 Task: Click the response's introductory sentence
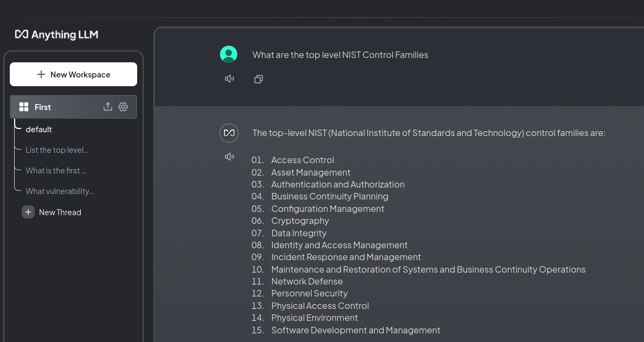tap(428, 133)
